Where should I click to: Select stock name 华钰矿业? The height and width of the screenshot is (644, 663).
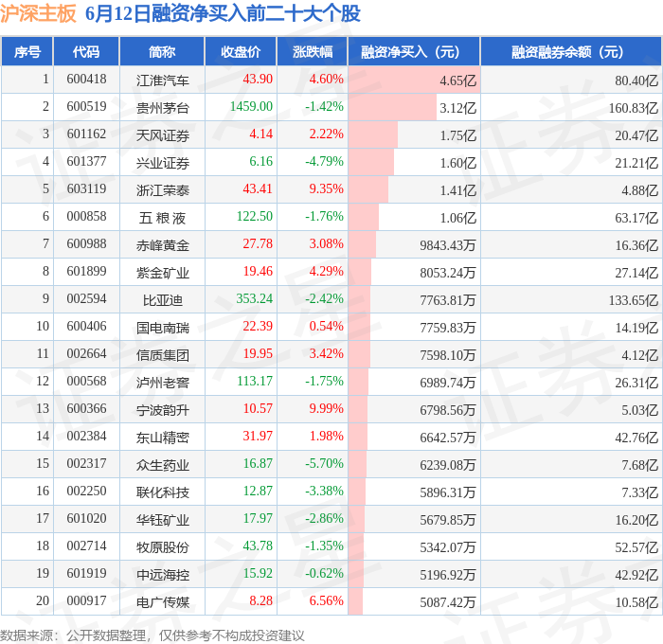tap(162, 520)
